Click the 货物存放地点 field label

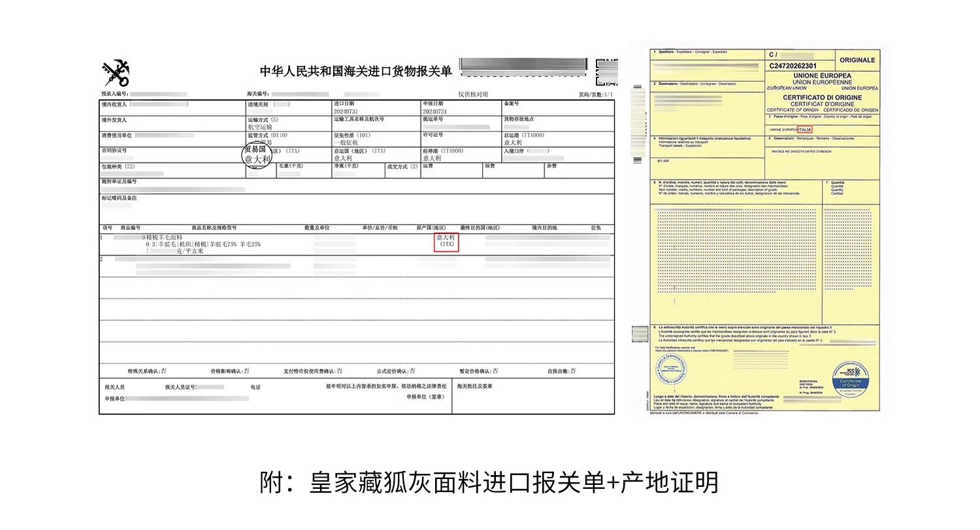[519, 120]
